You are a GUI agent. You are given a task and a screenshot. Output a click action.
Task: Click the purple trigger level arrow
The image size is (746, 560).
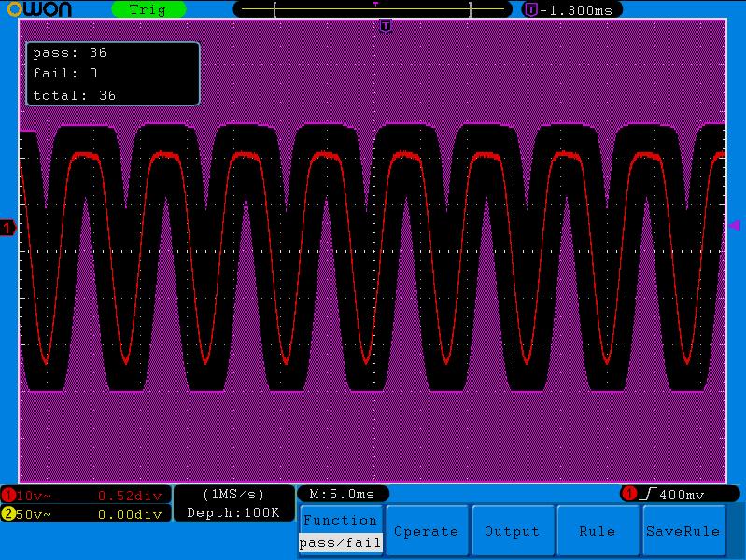tap(734, 226)
